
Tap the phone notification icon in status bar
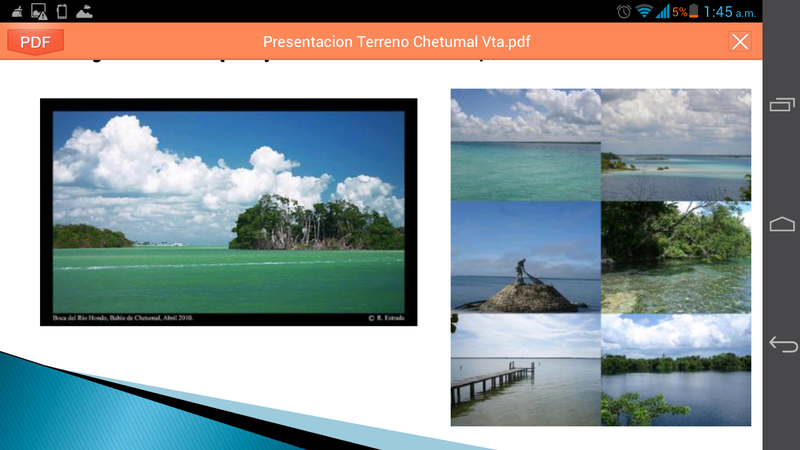pos(62,11)
